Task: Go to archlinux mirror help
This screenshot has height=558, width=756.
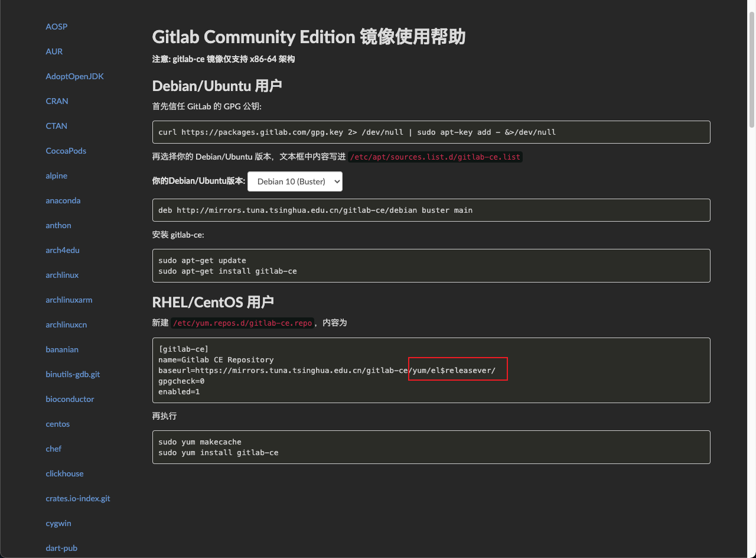Action: [x=62, y=275]
